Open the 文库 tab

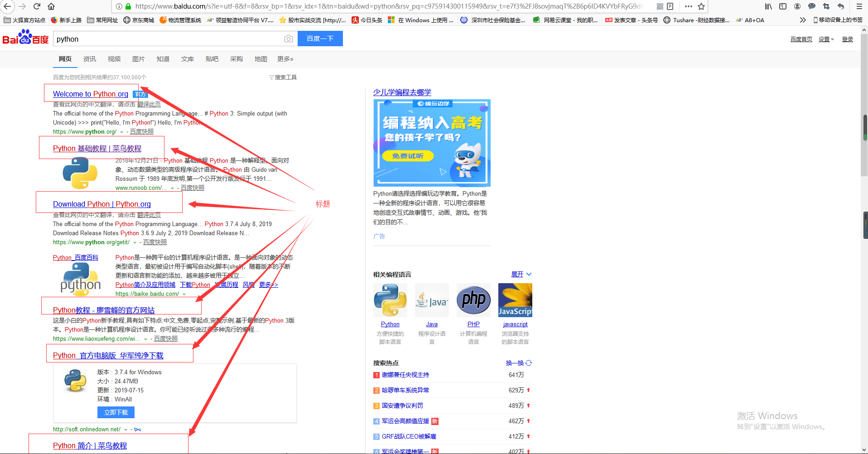click(188, 59)
